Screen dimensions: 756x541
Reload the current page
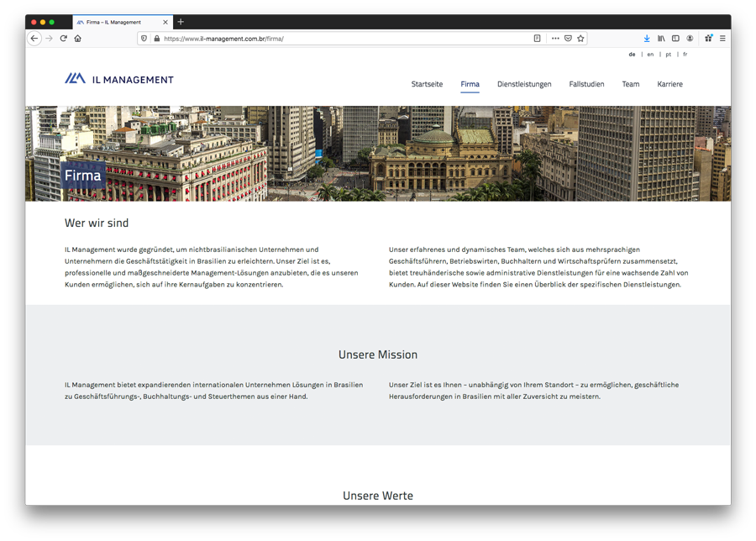tap(63, 39)
